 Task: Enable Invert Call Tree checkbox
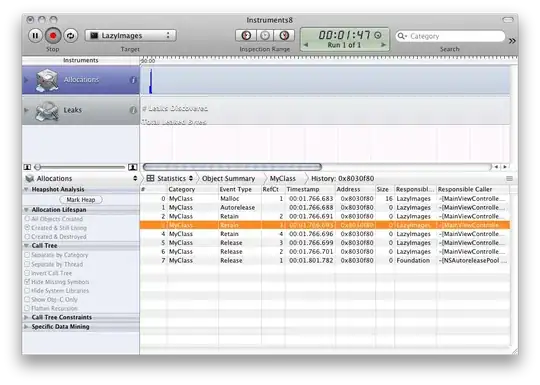[27, 273]
